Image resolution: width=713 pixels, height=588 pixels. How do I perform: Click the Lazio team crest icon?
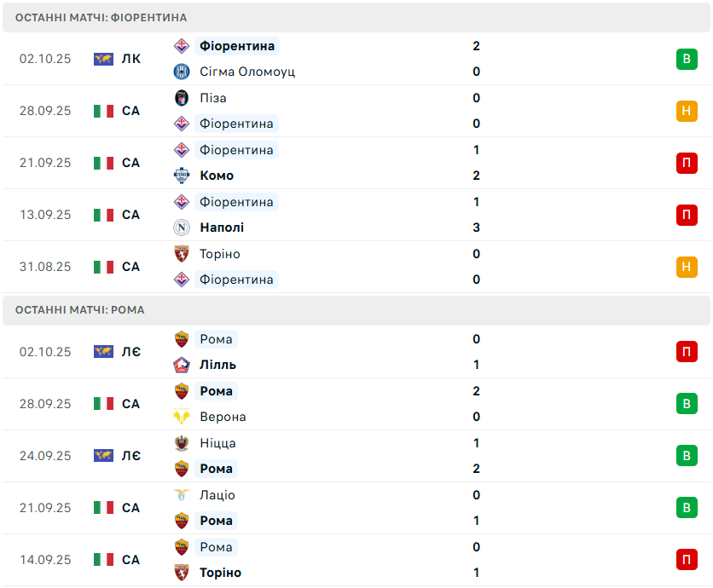181,495
